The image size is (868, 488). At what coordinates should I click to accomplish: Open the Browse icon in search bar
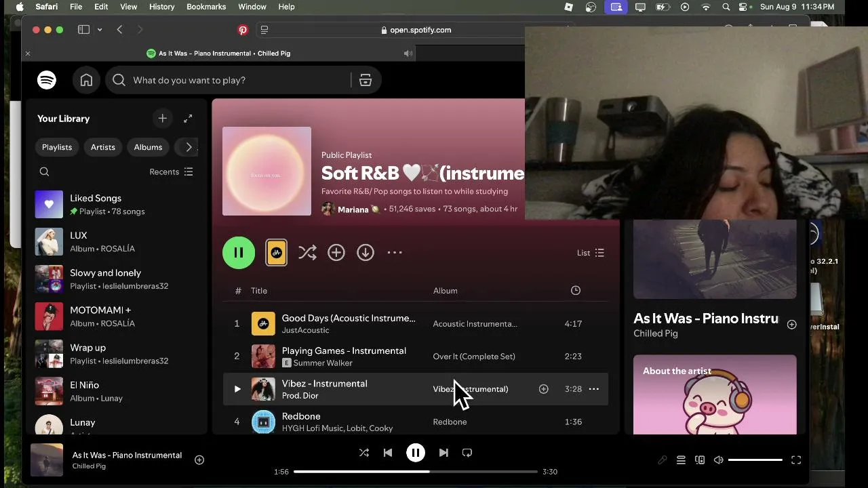(366, 80)
